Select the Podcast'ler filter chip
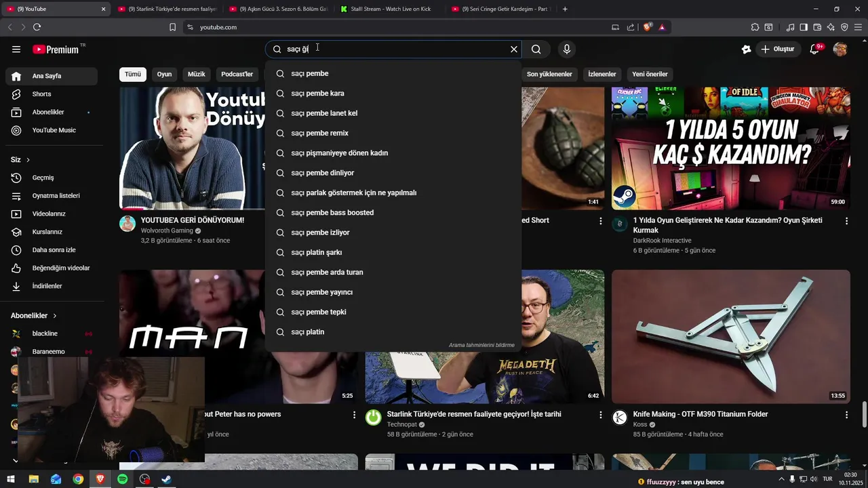This screenshot has width=868, height=488. 237,74
